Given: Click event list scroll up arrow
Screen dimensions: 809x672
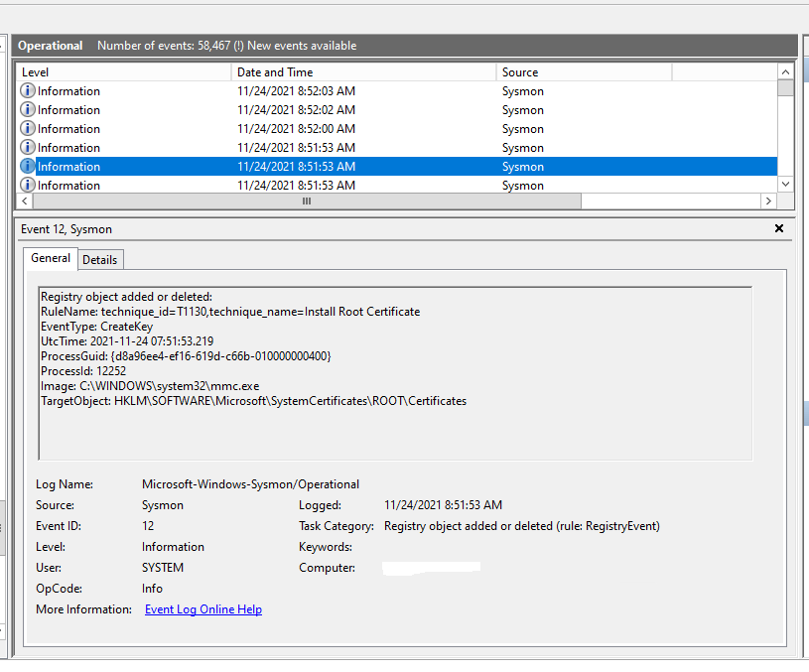Looking at the screenshot, I should (785, 72).
